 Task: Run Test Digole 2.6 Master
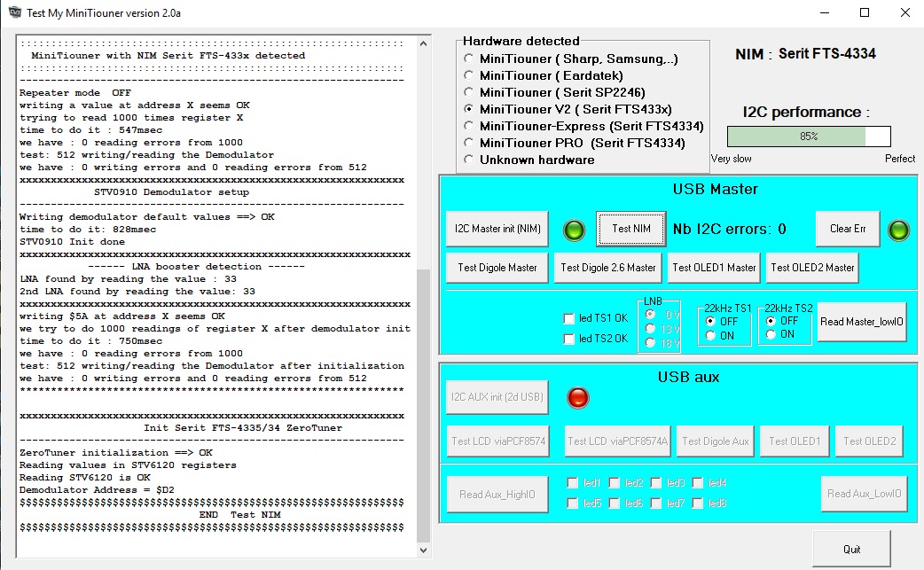click(608, 267)
